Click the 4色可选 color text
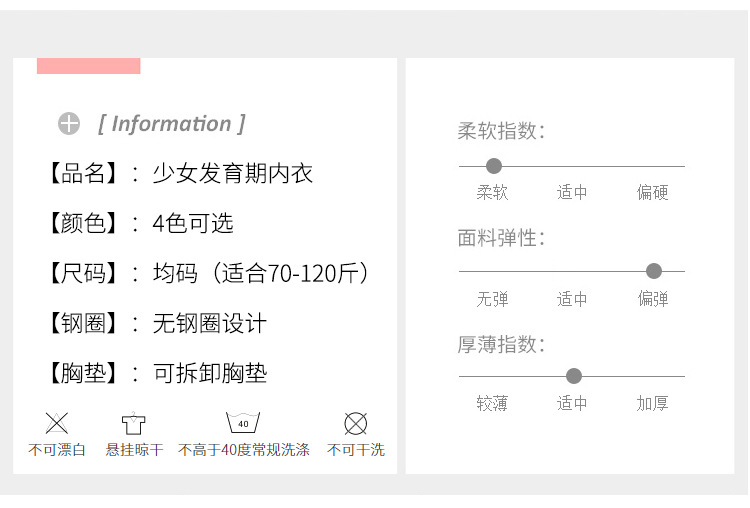 tap(193, 224)
